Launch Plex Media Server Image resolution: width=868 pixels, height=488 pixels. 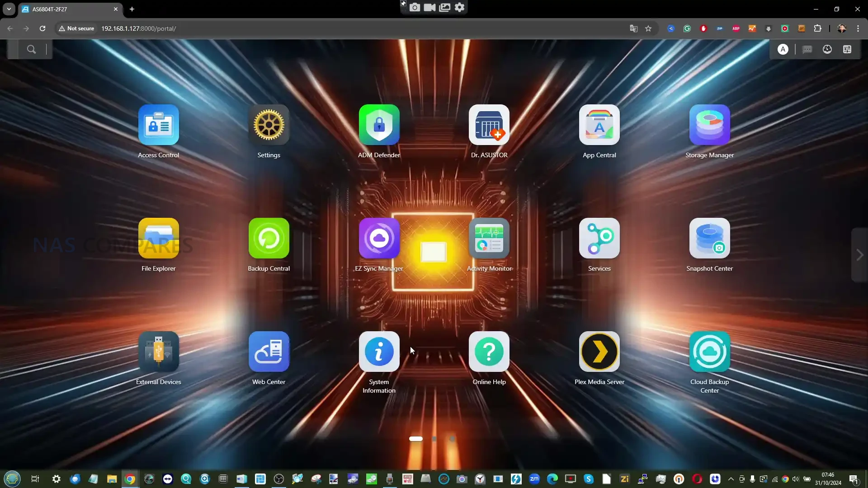click(599, 352)
